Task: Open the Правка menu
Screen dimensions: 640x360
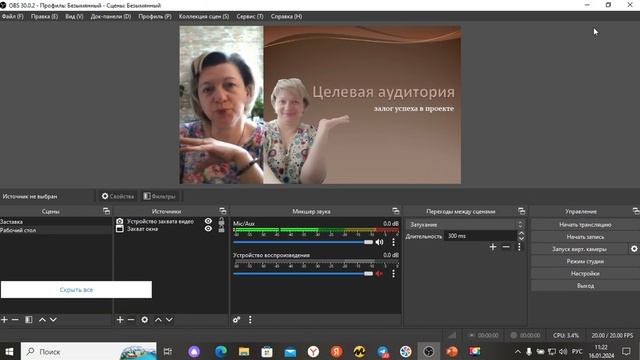Action: (44, 16)
